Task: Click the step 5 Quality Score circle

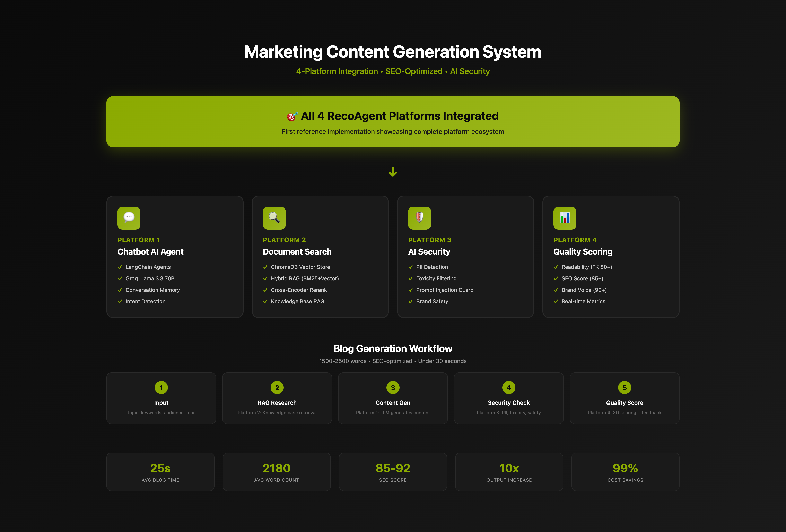Action: click(x=624, y=388)
